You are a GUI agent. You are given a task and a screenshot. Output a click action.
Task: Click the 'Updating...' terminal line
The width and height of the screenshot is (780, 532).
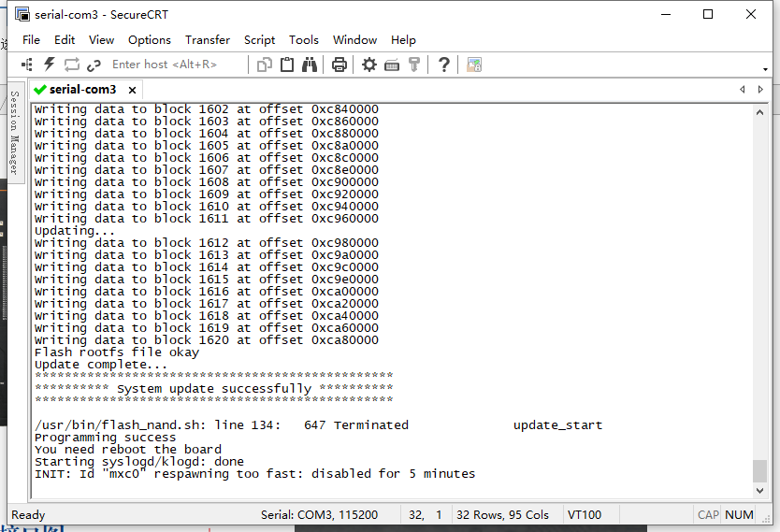pos(74,231)
